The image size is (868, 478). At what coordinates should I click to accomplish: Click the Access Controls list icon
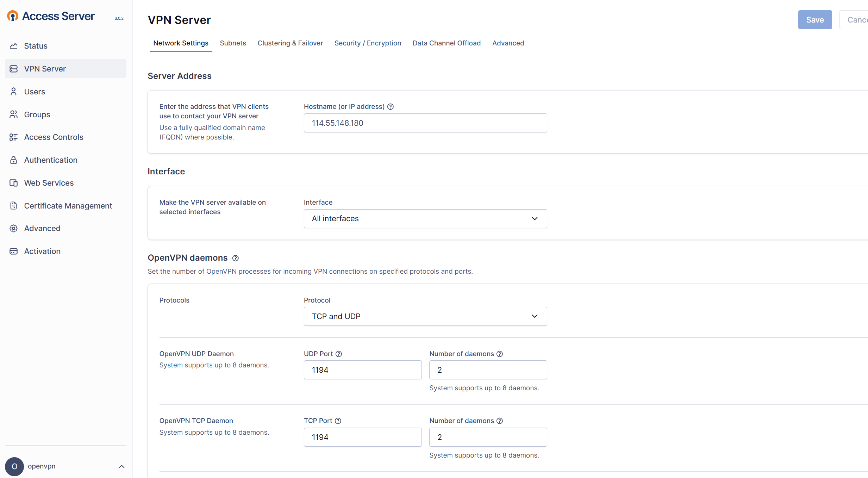(13, 137)
